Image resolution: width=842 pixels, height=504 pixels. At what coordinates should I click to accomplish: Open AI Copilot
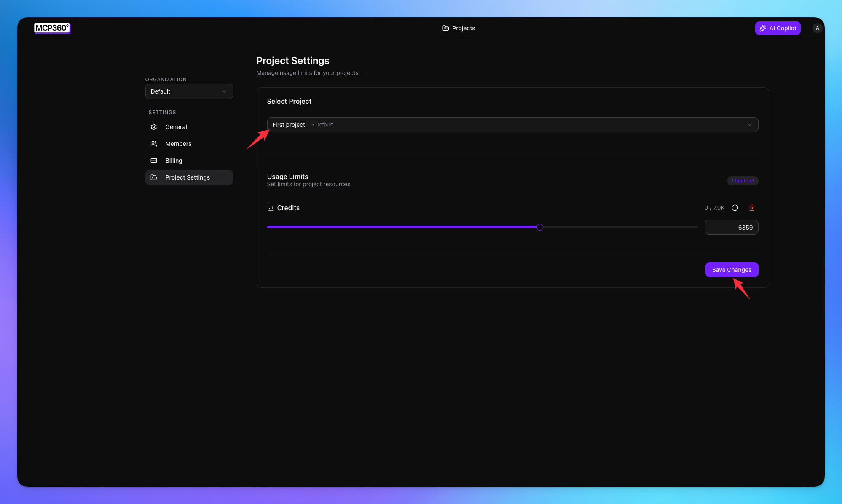[x=778, y=28]
